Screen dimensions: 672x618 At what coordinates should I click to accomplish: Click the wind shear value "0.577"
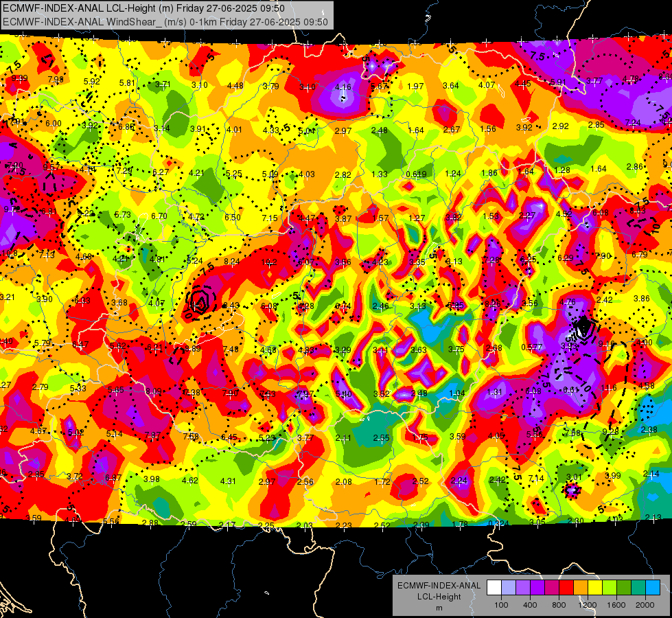click(x=531, y=347)
